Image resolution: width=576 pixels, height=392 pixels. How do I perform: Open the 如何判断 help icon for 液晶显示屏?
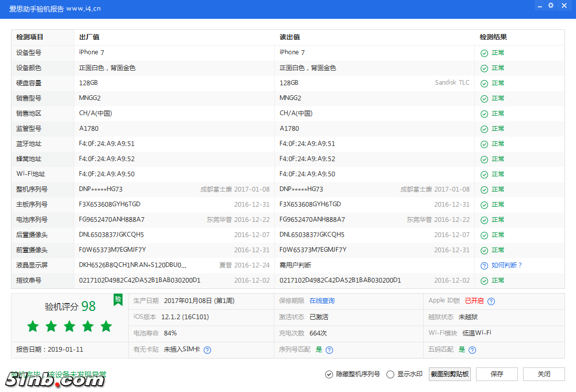pos(483,265)
